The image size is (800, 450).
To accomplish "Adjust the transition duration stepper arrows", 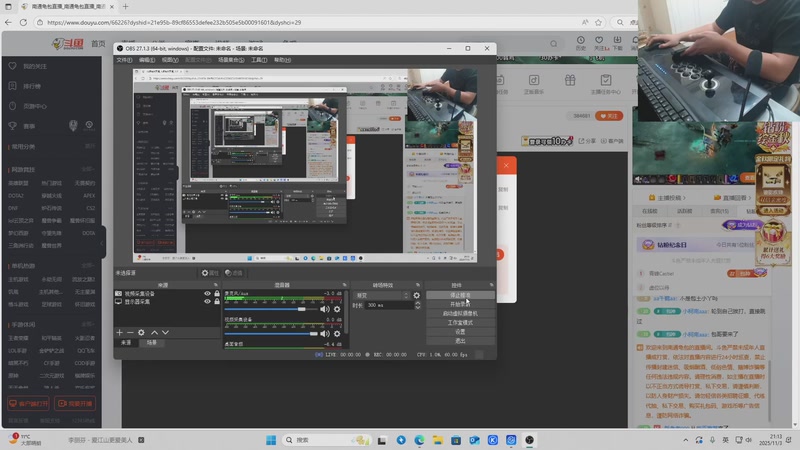I will [x=417, y=305].
